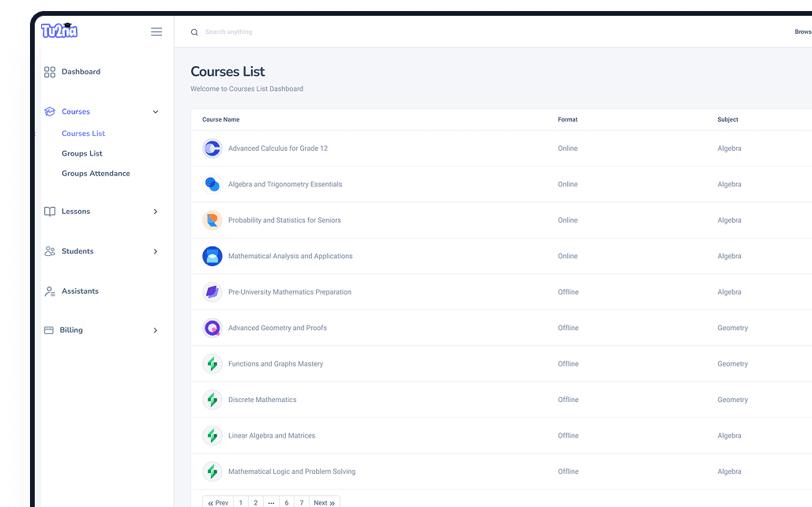Click the Dashboard grid icon
The height and width of the screenshot is (507, 812).
[50, 72]
